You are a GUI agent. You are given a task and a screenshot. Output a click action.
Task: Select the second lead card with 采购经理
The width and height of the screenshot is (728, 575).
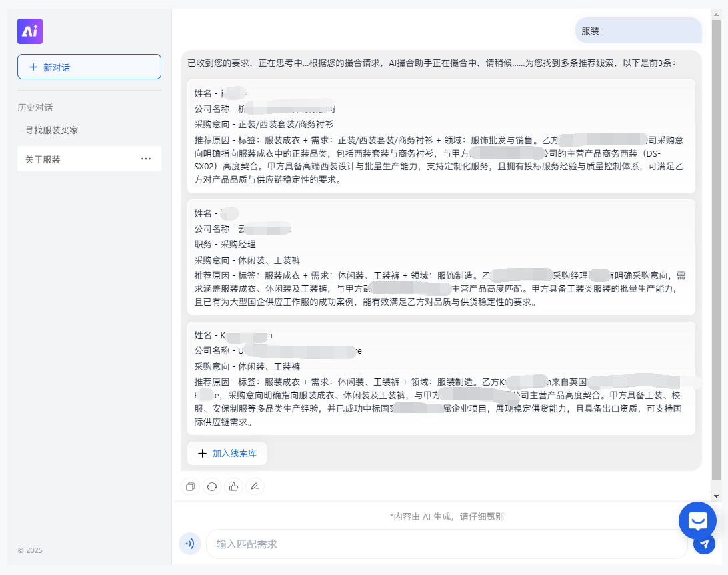441,257
